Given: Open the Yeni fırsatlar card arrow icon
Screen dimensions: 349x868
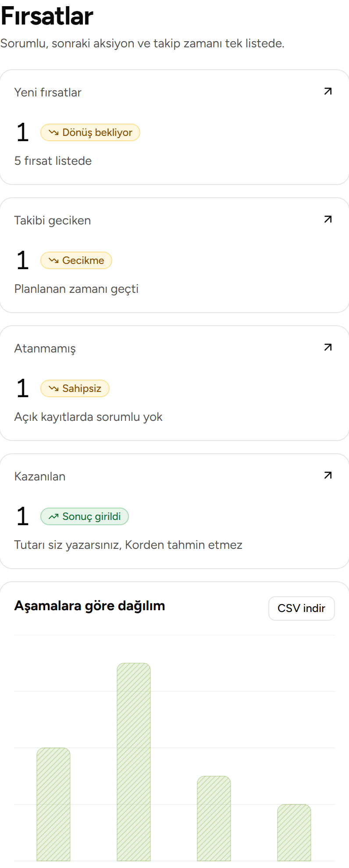Looking at the screenshot, I should coord(328,91).
